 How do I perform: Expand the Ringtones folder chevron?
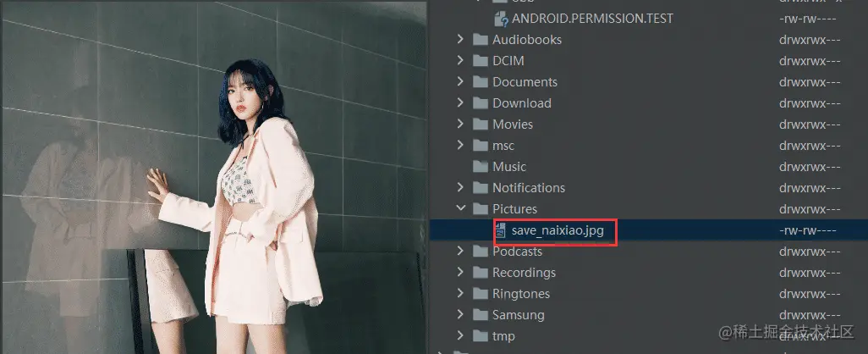point(460,293)
